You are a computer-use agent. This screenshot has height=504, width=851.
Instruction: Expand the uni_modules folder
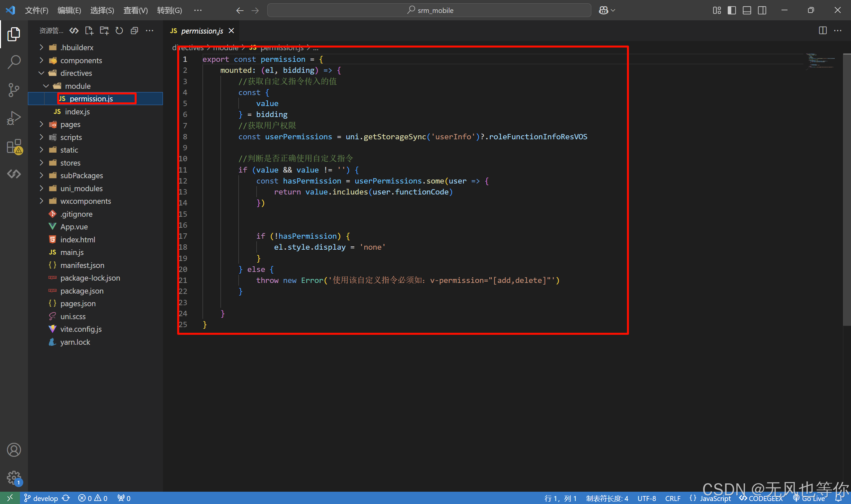[95, 188]
